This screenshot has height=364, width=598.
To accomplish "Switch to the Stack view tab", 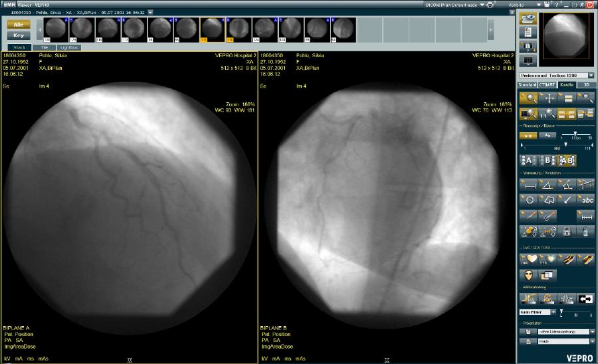I will [x=19, y=48].
